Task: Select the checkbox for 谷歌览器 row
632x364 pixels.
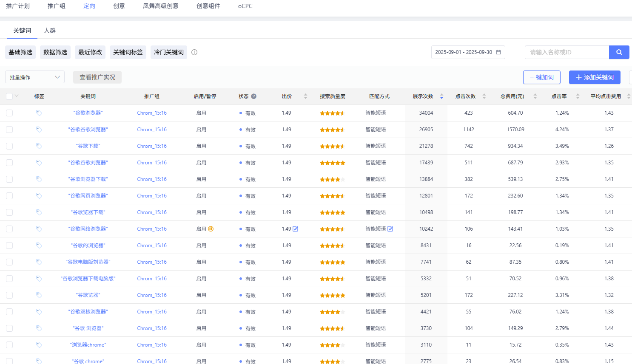Action: tap(9, 295)
